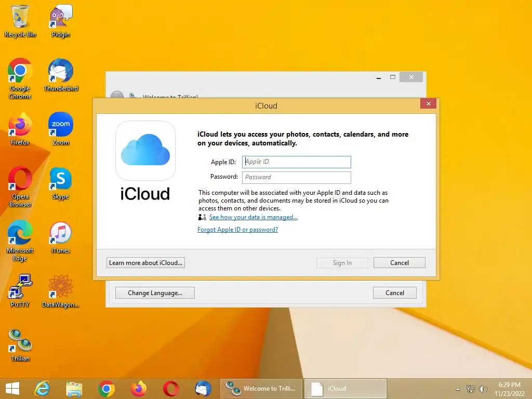Select the Firefox desktop shortcut

pos(20,129)
